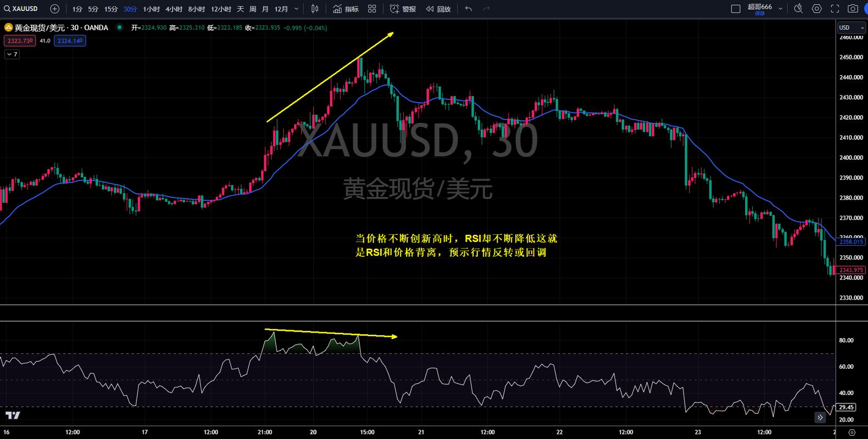This screenshot has width=868, height=439.
Task: Expand the 超哥666 layout dropdown arrow
Action: [x=780, y=9]
